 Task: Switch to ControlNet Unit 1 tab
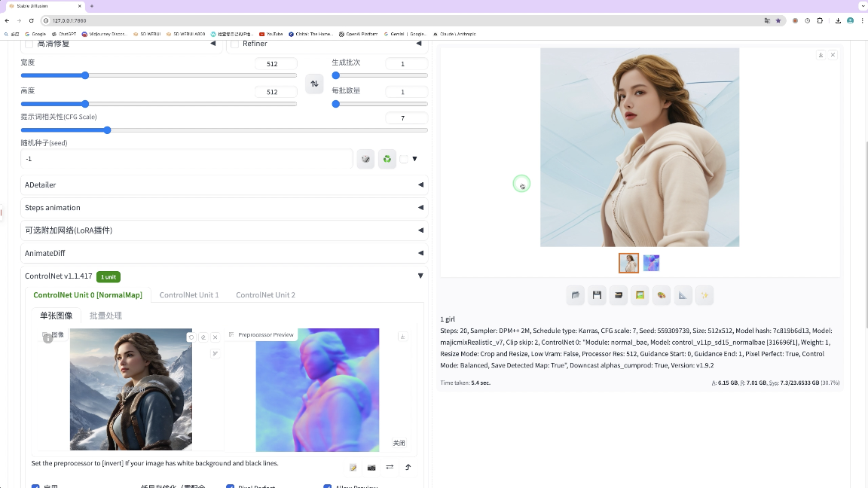coord(189,295)
